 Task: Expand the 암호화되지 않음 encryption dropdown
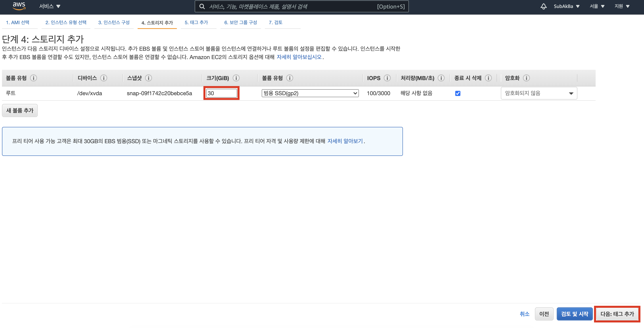(x=539, y=93)
